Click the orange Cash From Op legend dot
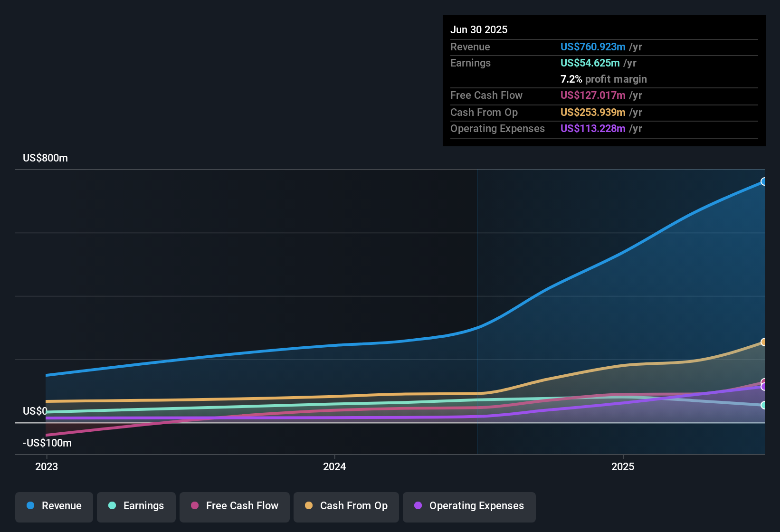Viewport: 780px width, 532px height. (309, 505)
